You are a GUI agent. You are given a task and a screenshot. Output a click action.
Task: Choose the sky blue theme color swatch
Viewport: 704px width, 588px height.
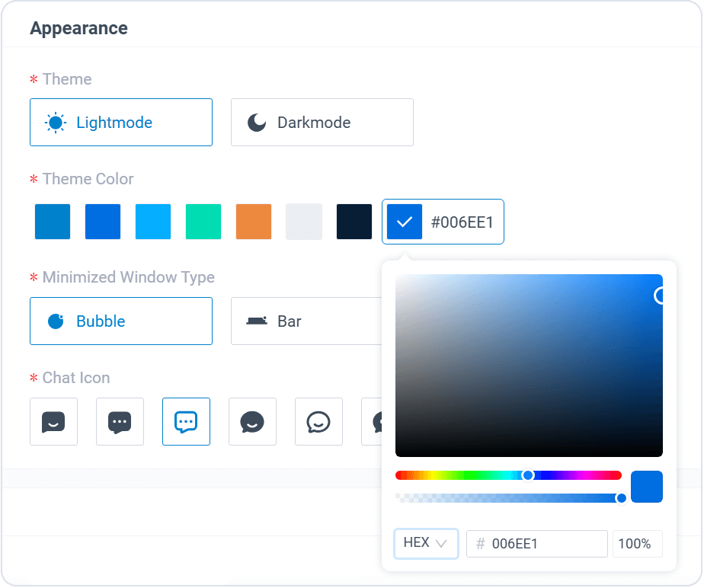click(153, 222)
